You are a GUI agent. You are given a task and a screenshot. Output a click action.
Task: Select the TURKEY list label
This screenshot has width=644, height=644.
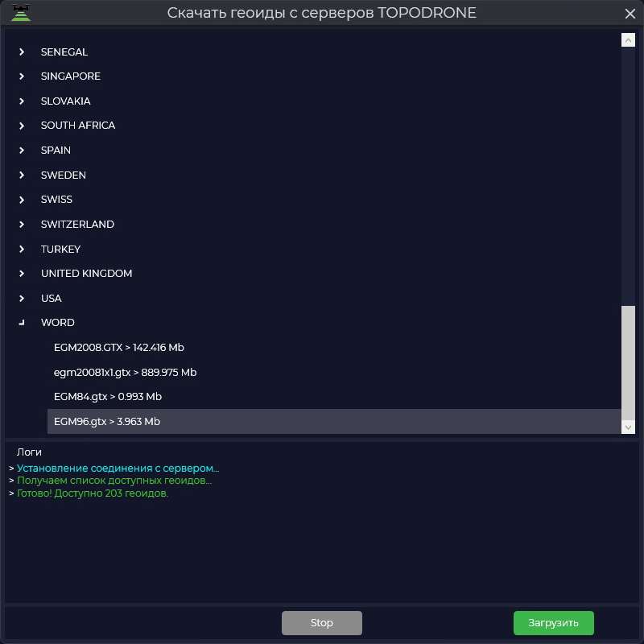(61, 250)
